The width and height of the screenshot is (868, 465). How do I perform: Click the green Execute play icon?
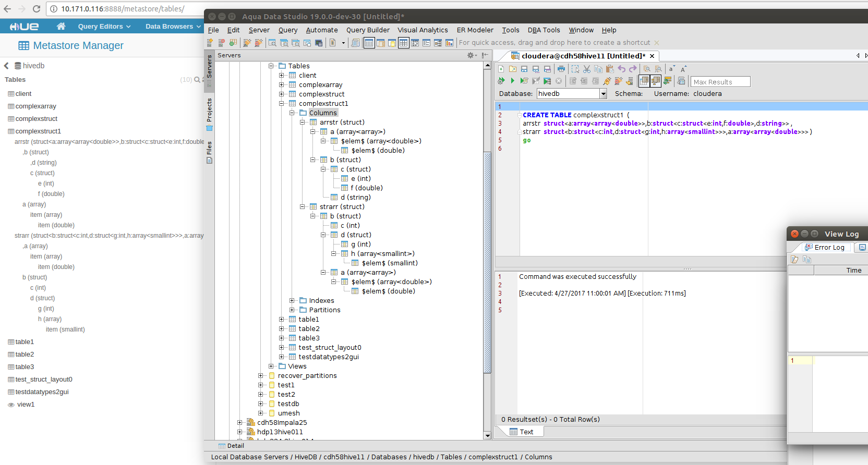point(512,81)
